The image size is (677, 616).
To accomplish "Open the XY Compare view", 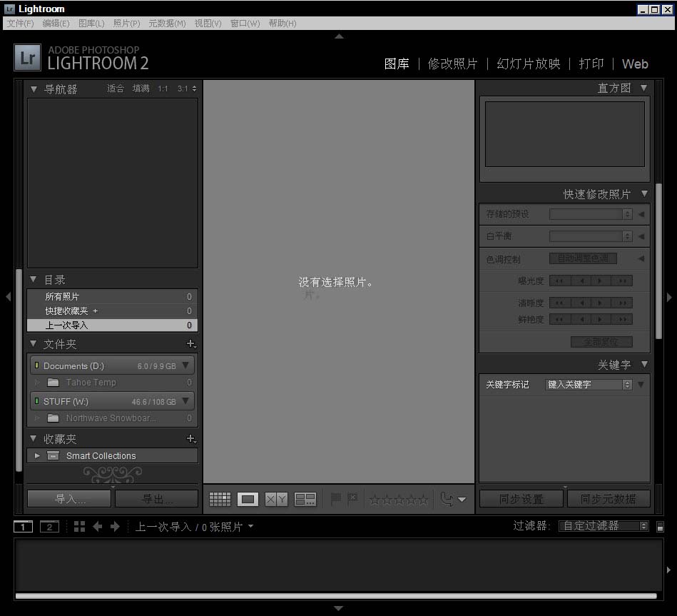I will (276, 500).
